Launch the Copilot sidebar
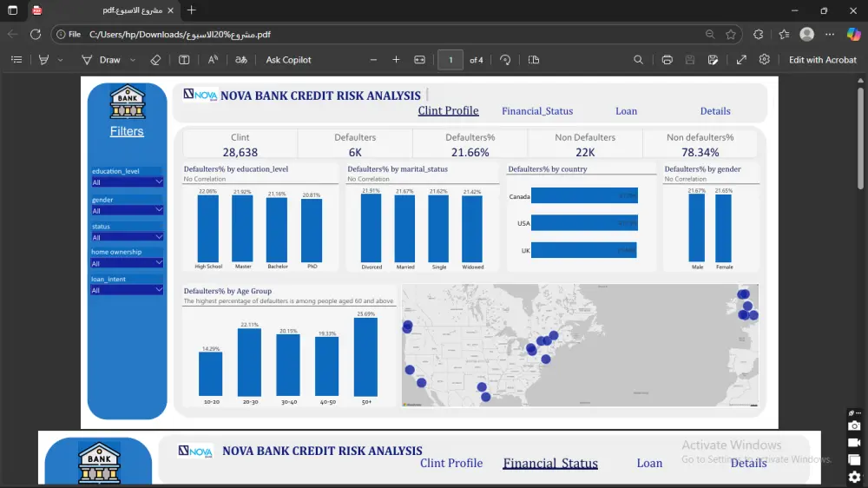Viewport: 868px width, 488px height. coord(853,35)
